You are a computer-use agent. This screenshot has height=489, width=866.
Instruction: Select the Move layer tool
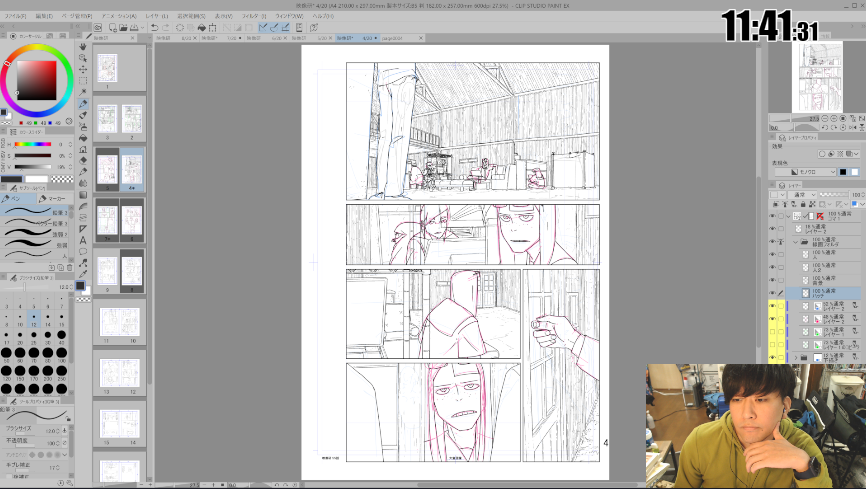pyautogui.click(x=83, y=69)
